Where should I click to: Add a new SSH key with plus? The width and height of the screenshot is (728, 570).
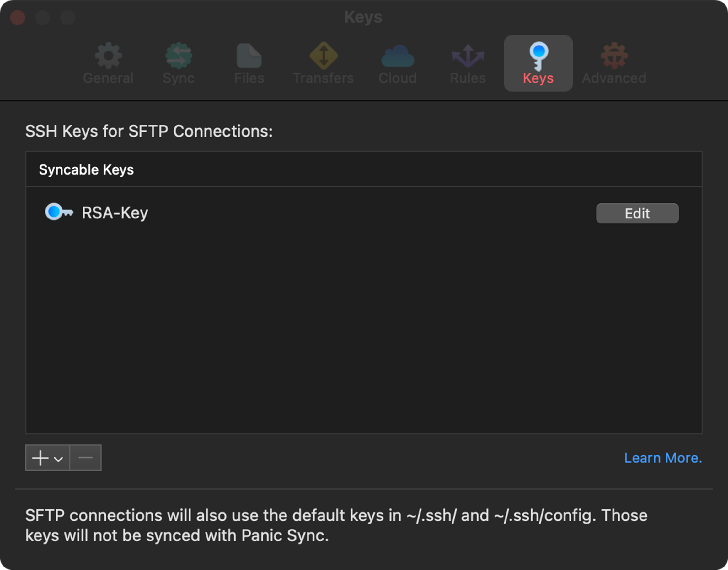click(40, 458)
